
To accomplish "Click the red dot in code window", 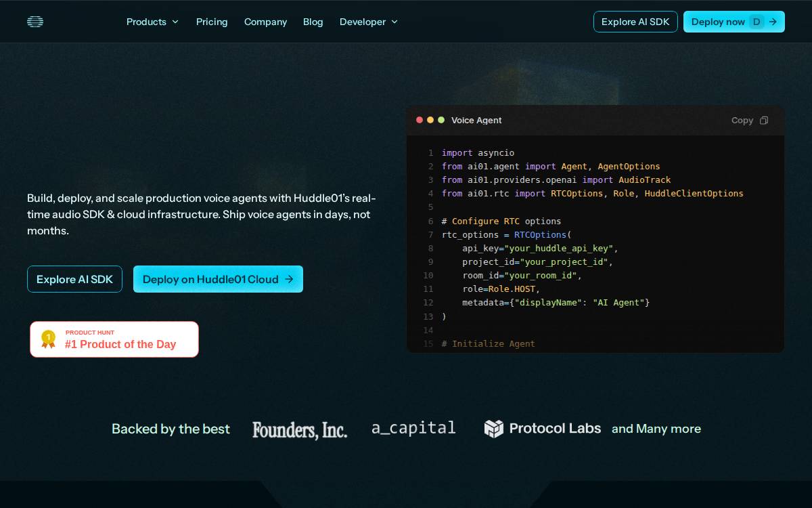I will (x=420, y=120).
